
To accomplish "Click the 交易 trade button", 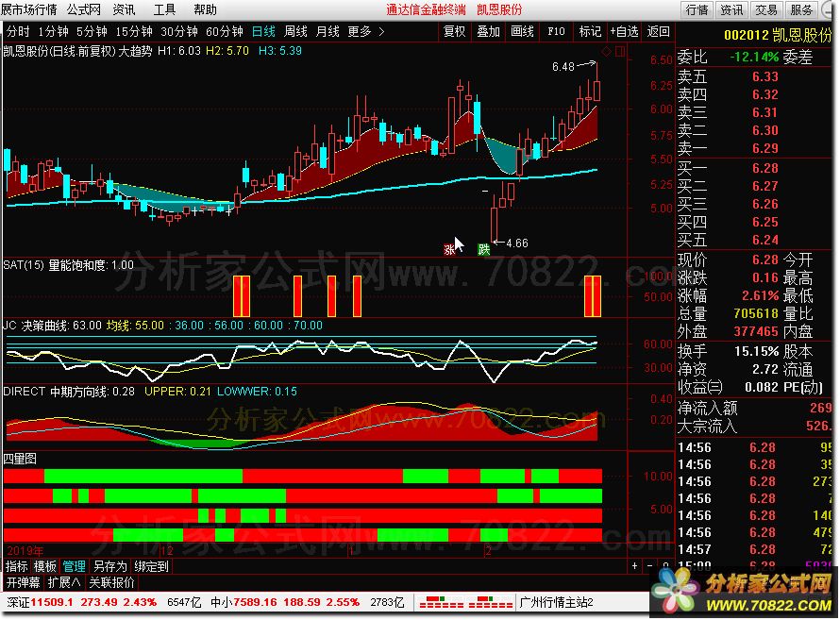I will click(766, 9).
